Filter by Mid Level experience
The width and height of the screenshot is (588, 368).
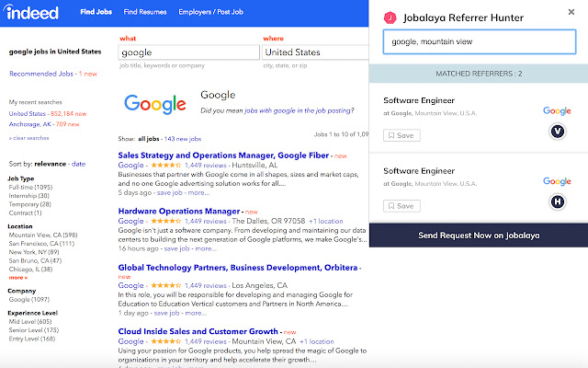tap(30, 321)
